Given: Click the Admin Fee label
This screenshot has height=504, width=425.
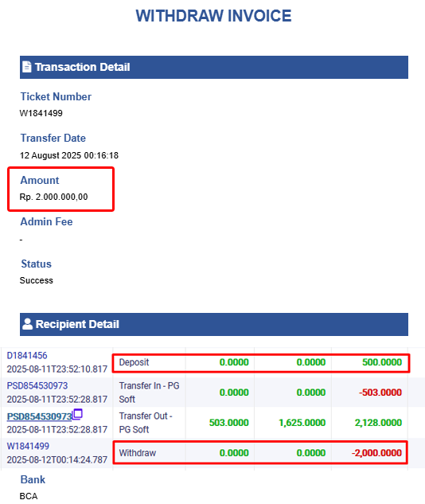Looking at the screenshot, I should 47,222.
